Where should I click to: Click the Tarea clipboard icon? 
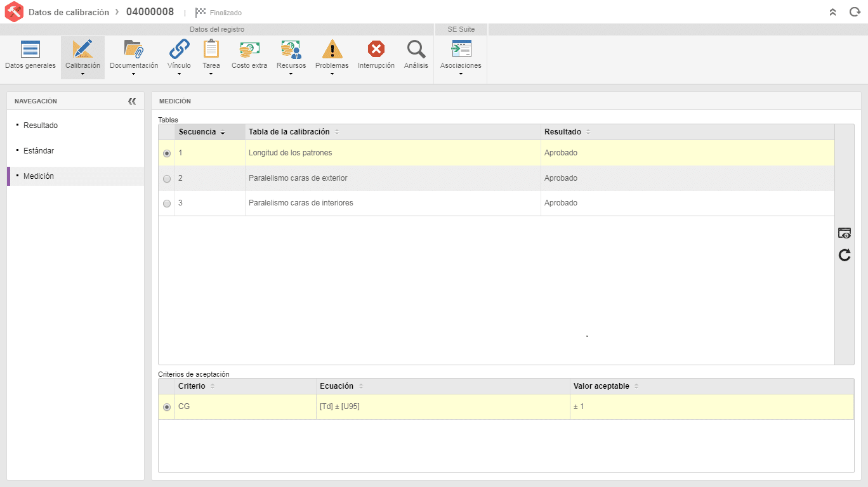click(x=211, y=49)
